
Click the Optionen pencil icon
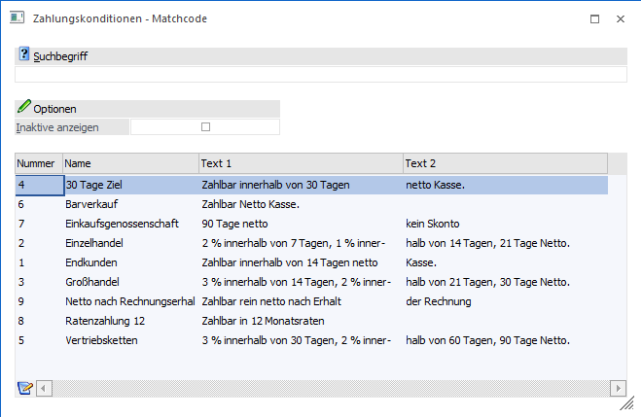[24, 108]
